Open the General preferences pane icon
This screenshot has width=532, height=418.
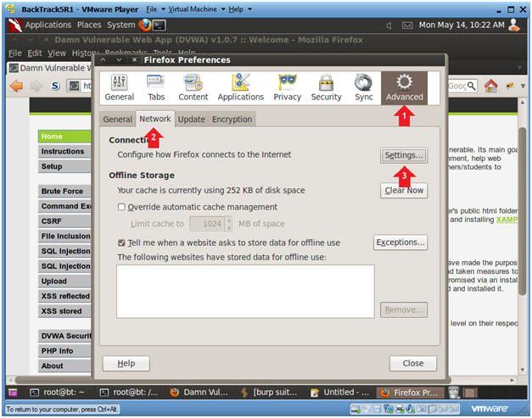pyautogui.click(x=119, y=88)
